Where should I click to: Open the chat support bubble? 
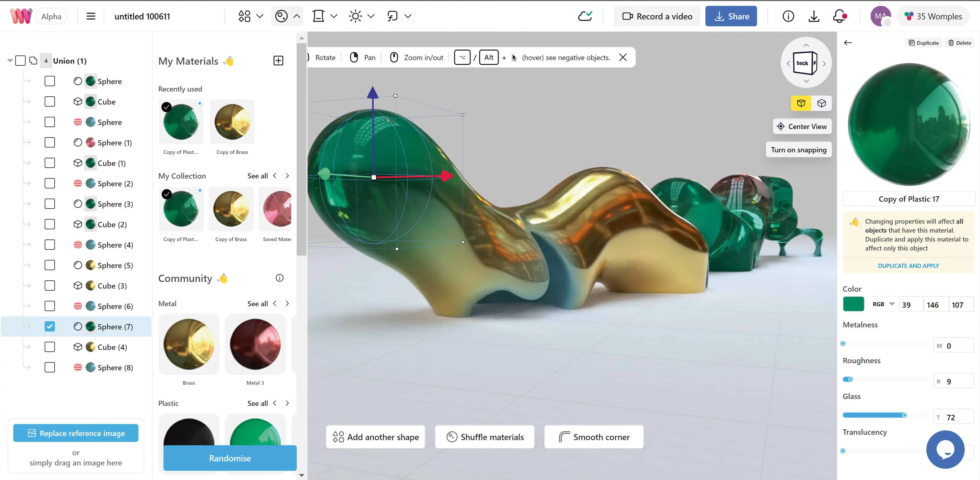[945, 449]
